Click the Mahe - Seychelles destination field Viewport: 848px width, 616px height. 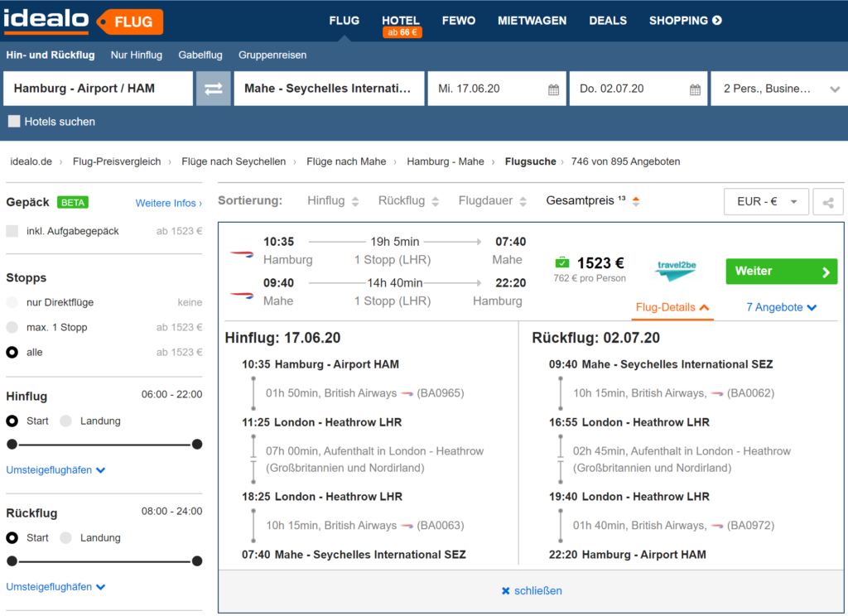[329, 88]
